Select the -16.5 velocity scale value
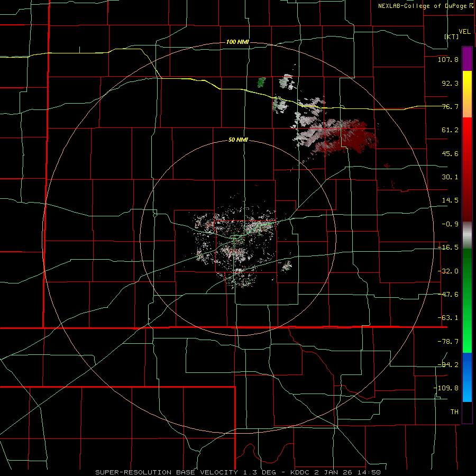This screenshot has height=476, width=476. pyautogui.click(x=448, y=248)
